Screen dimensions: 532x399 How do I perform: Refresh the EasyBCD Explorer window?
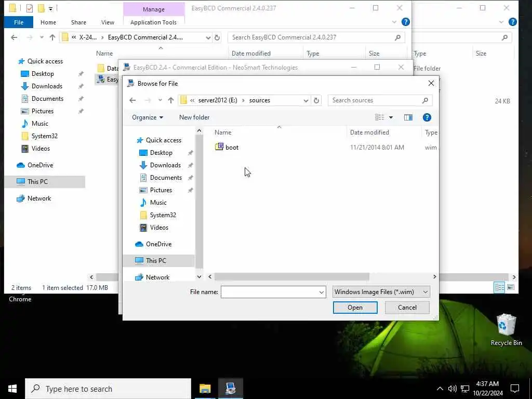pos(217,37)
